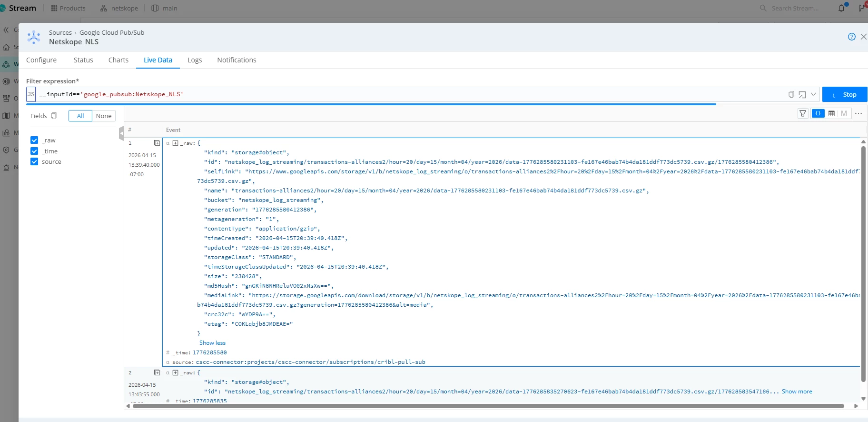Open the Worker Groups icon in the sidebar

[x=6, y=64]
